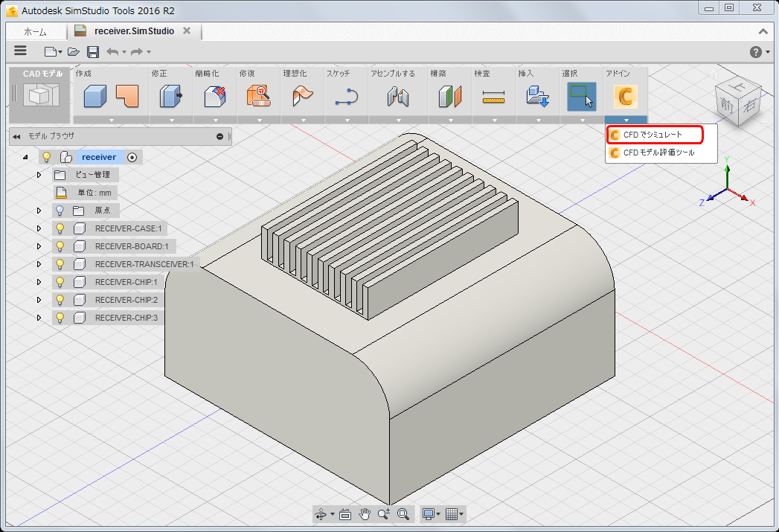Open the Help question mark icon
Image resolution: width=779 pixels, height=532 pixels.
pos(756,51)
